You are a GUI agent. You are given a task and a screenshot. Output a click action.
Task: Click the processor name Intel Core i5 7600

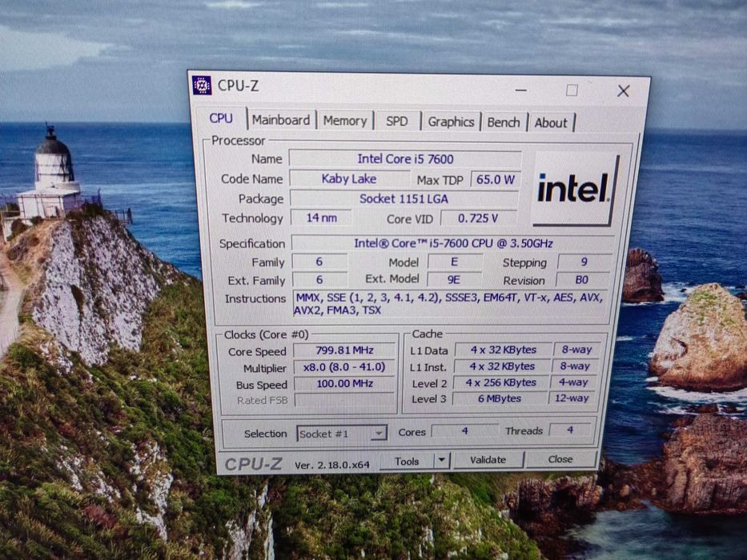405,159
